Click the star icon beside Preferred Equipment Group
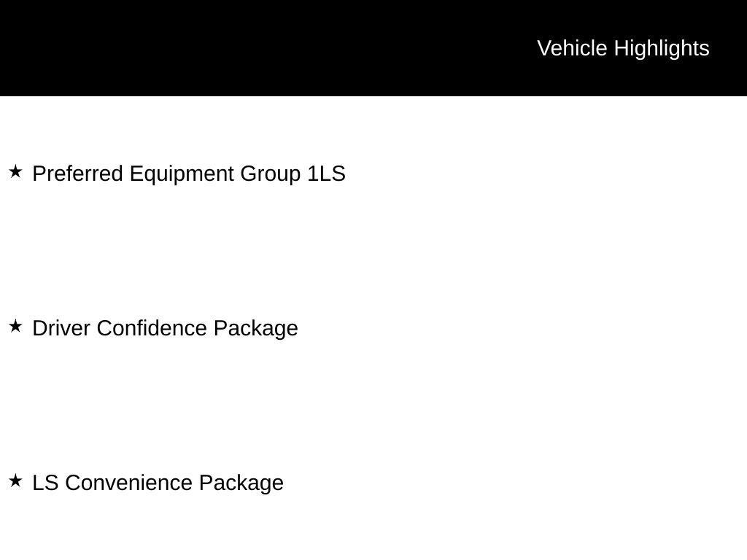Image resolution: width=747 pixels, height=560 pixels. [15, 172]
